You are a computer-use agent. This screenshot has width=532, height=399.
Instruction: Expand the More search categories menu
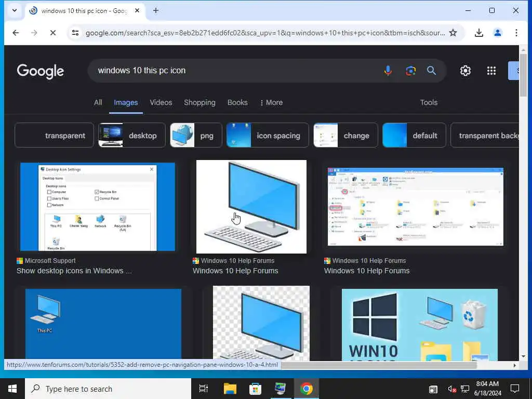tap(271, 102)
